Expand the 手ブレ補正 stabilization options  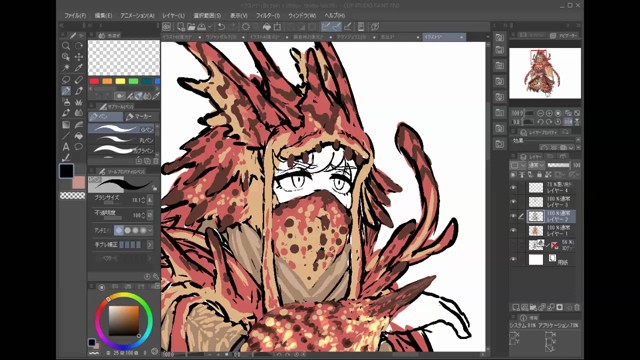[x=150, y=245]
